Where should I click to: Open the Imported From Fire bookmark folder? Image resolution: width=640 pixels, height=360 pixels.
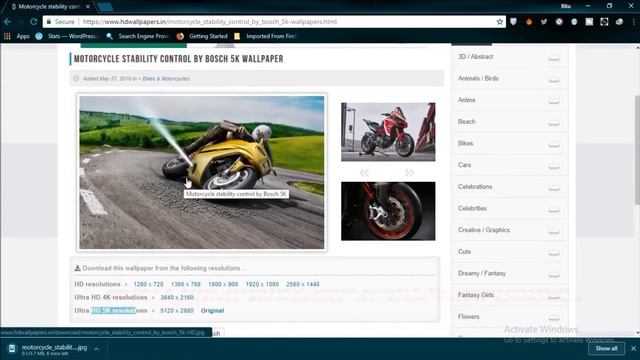[x=266, y=36]
